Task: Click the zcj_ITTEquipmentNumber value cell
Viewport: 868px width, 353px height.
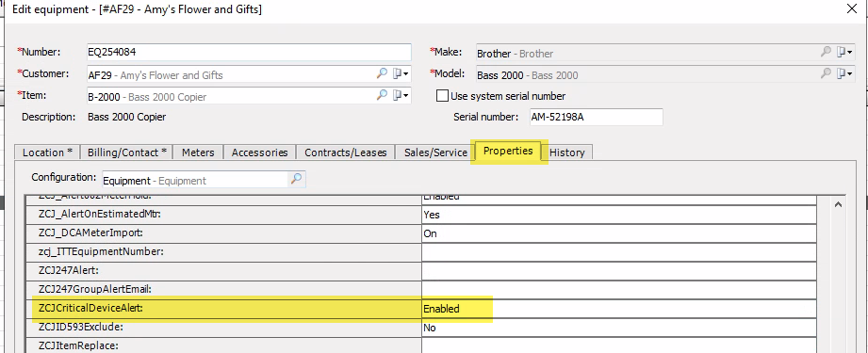Action: point(619,251)
